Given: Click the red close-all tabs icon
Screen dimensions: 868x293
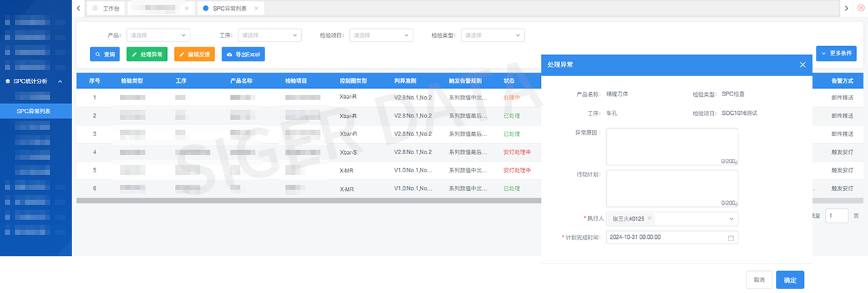Looking at the screenshot, I should [x=861, y=8].
